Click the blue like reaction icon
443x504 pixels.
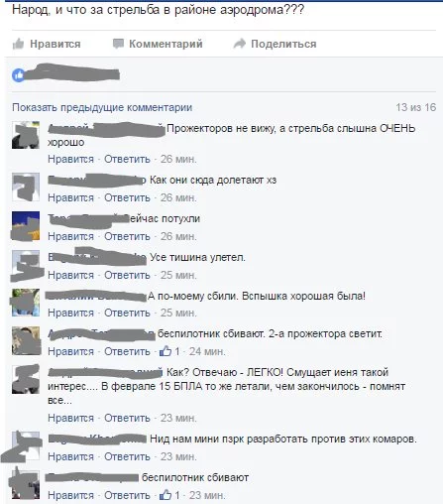[18, 75]
